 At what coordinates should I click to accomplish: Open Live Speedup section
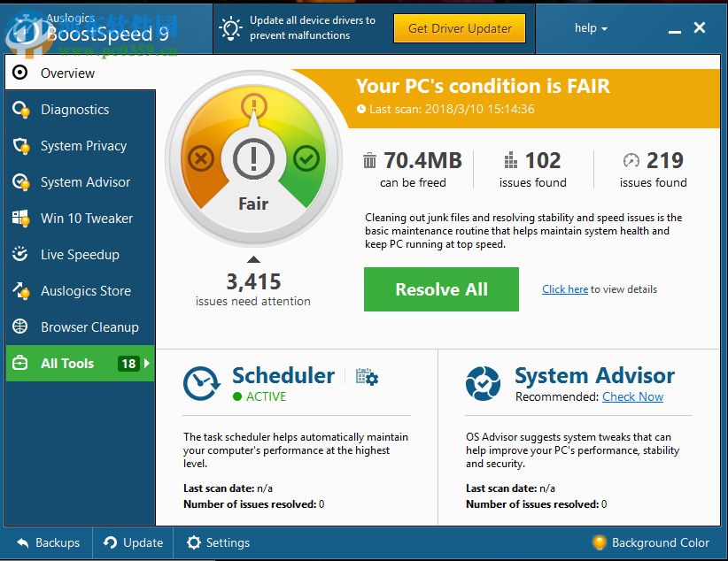pyautogui.click(x=81, y=254)
